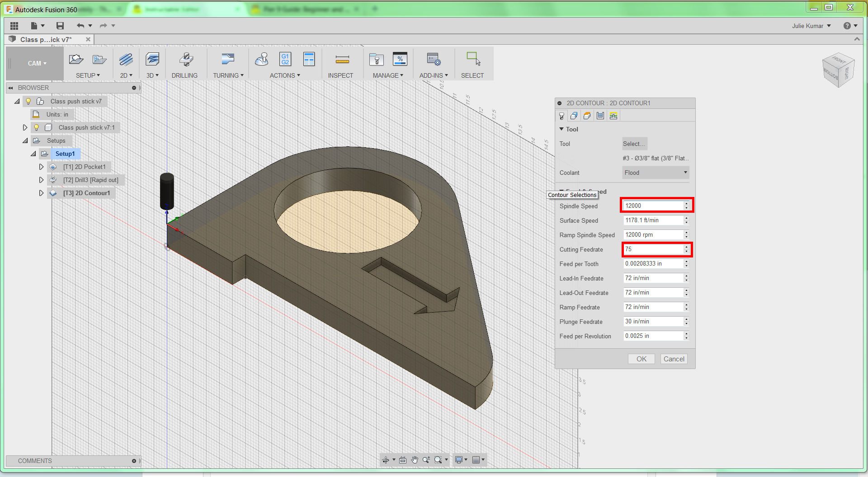Open the Coolant Flood dropdown
The width and height of the screenshot is (868, 477).
click(656, 173)
